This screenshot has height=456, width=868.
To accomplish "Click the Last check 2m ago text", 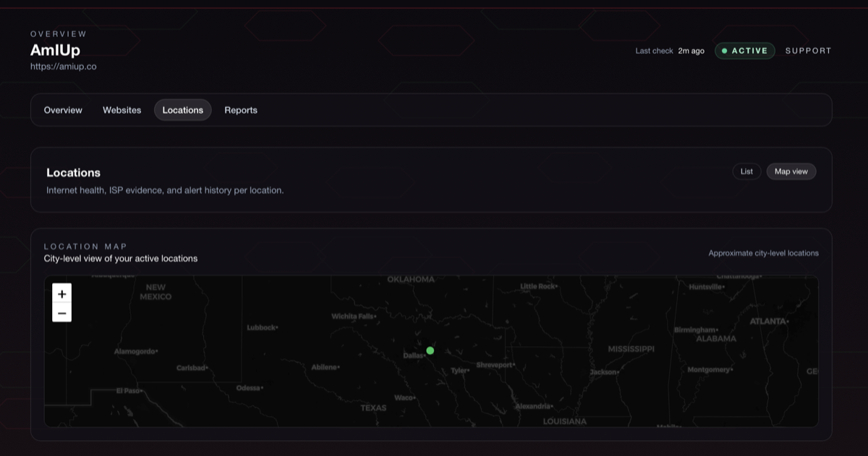I will point(671,51).
